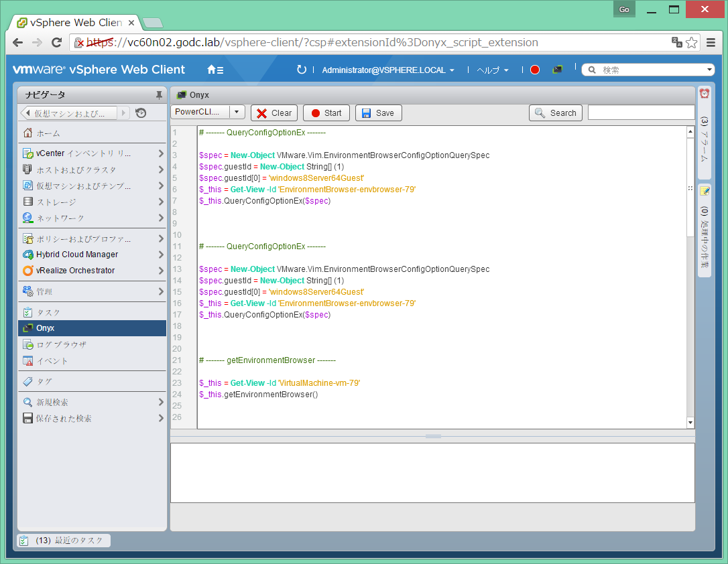
Task: Open the Work in Progress sidebar panel
Action: click(705, 230)
